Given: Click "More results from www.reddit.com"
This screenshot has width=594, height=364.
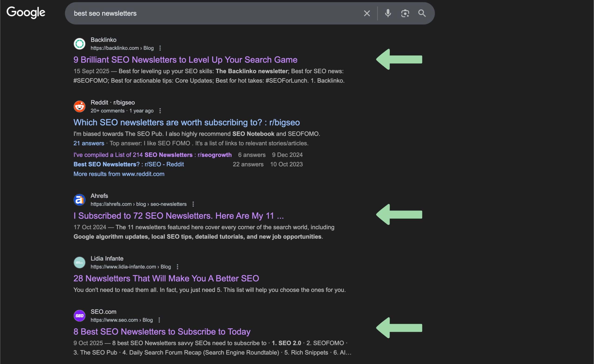Looking at the screenshot, I should click(x=119, y=174).
